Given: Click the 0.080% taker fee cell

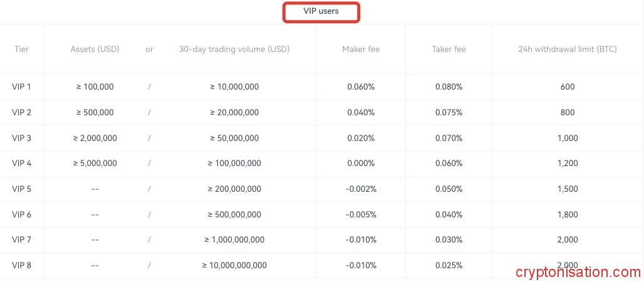Looking at the screenshot, I should [x=449, y=87].
